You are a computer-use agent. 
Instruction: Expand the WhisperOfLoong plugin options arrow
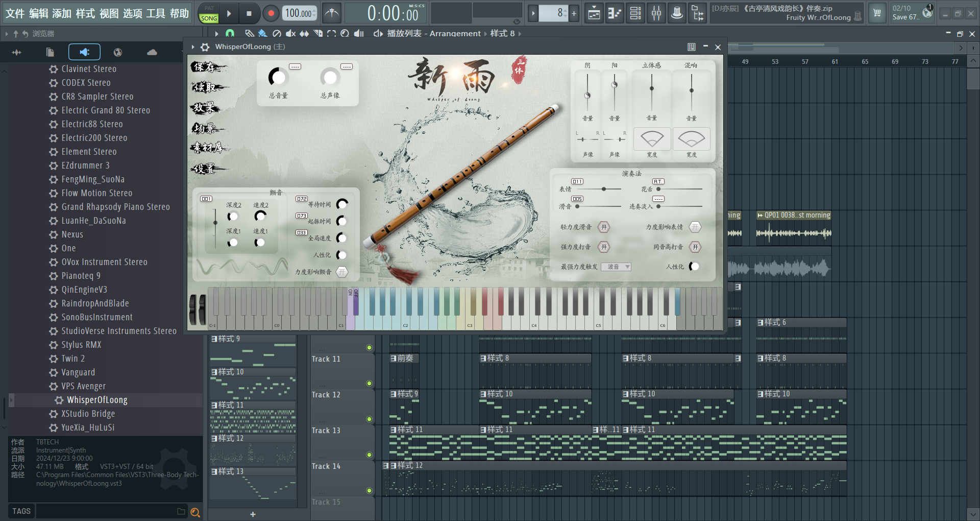[193, 47]
